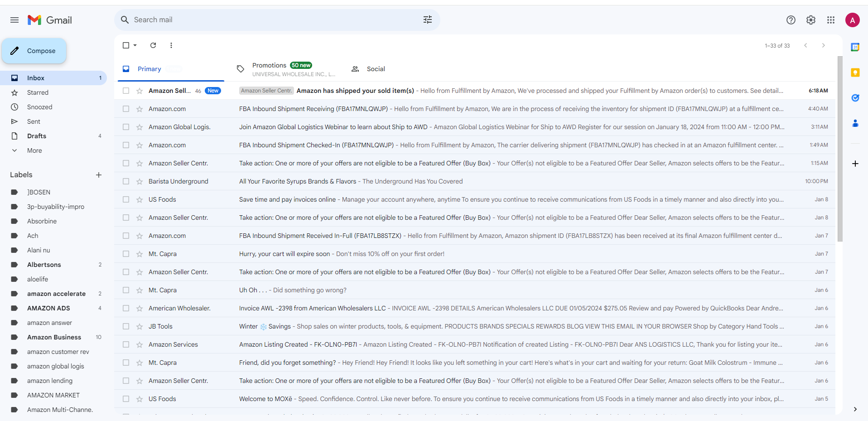Open the Inbox folder
Viewport: 868px width, 421px height.
point(53,78)
